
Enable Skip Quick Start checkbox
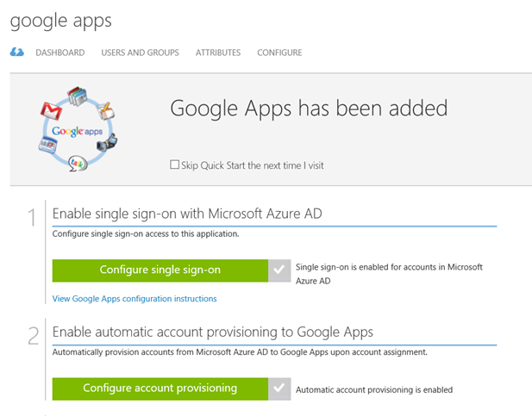(174, 165)
